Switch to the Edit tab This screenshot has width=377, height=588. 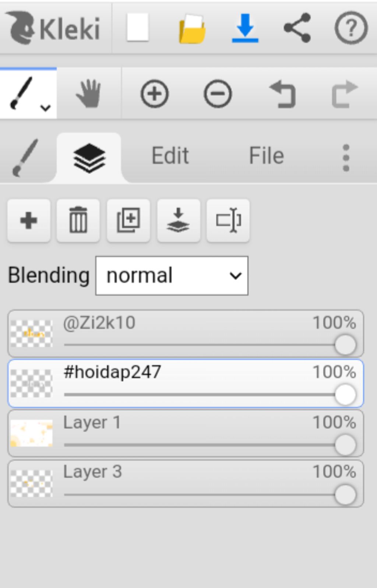(x=170, y=156)
